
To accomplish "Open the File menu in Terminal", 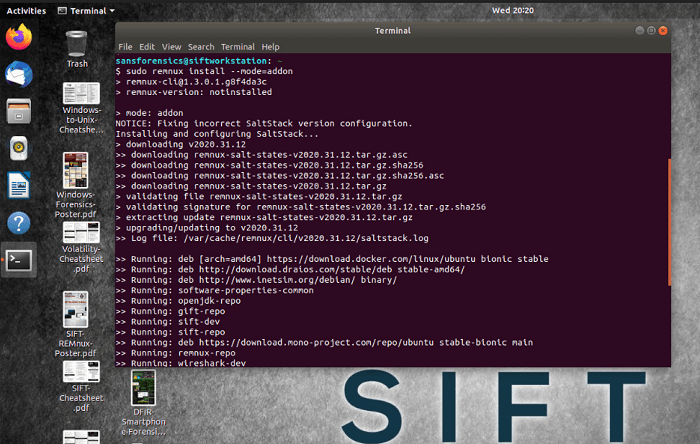I will pyautogui.click(x=125, y=47).
